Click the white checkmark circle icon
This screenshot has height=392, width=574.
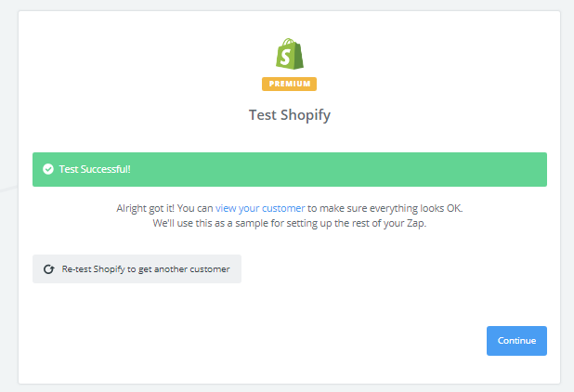(x=48, y=169)
